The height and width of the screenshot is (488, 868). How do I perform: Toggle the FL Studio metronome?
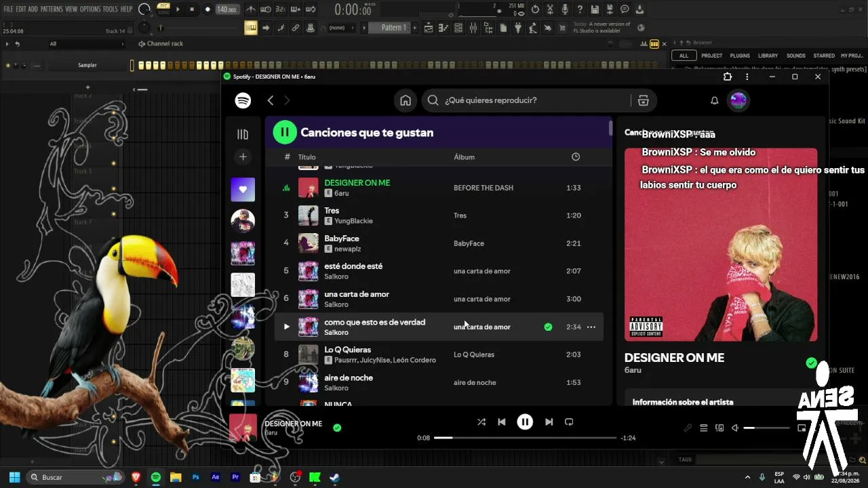coord(251,9)
